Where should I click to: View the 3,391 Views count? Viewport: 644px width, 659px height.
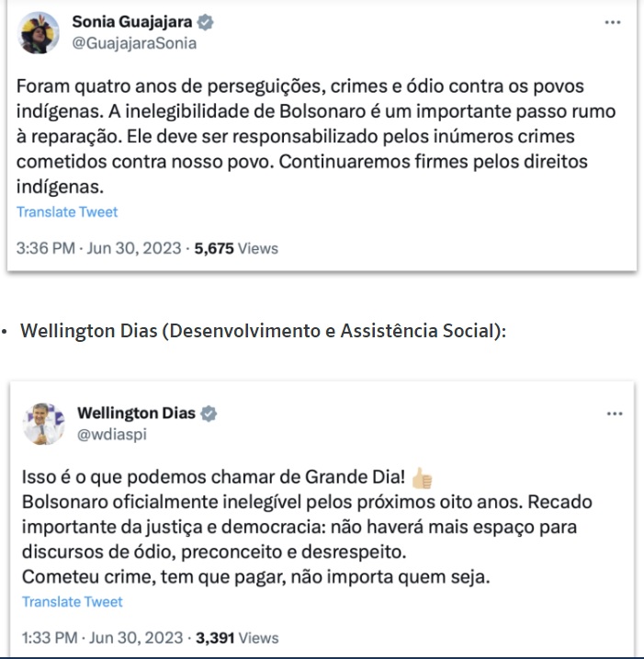coord(237,638)
